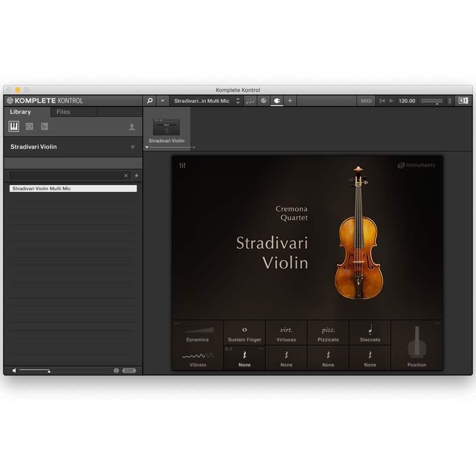Toggle the Plug-in chain plug icon
This screenshot has width=476, height=476.
click(277, 101)
